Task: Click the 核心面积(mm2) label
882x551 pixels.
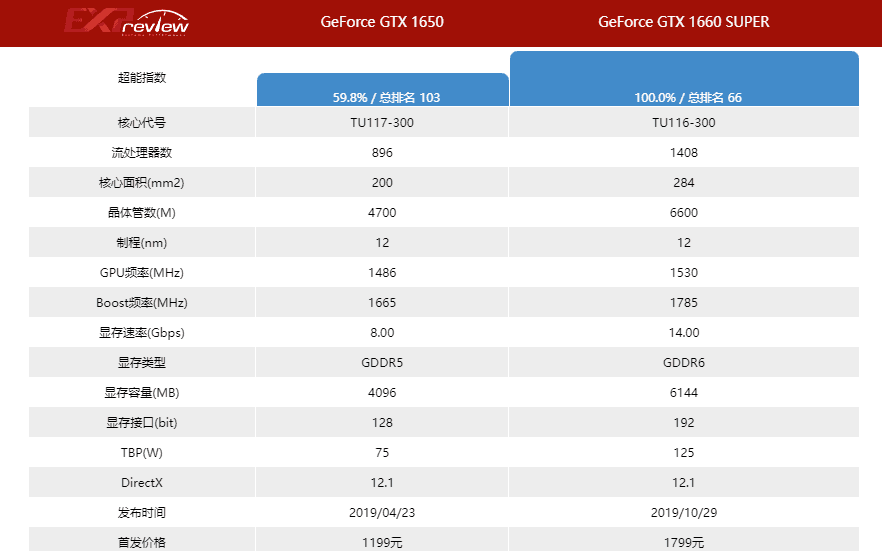Action: 142,183
